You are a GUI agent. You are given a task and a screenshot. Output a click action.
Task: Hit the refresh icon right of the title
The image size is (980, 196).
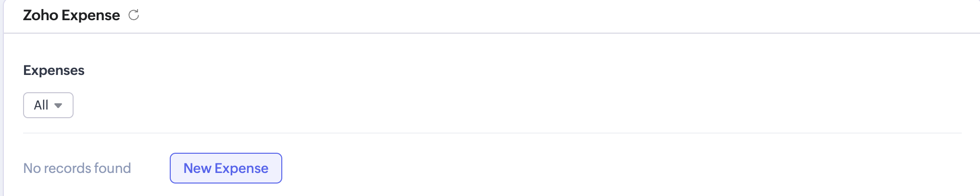click(134, 15)
